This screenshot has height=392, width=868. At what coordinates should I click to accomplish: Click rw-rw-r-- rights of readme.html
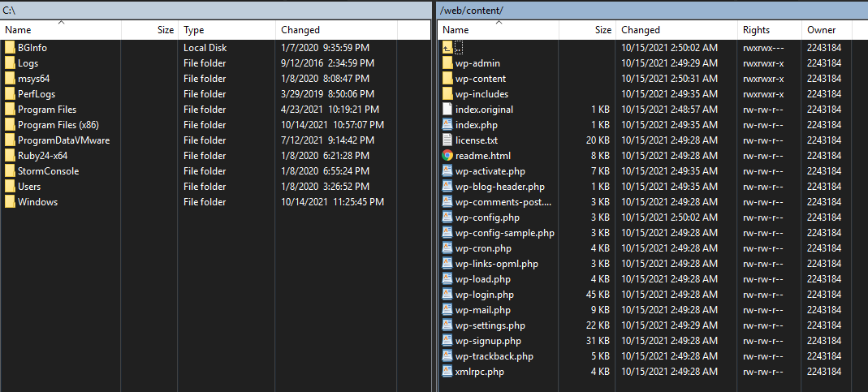[x=763, y=156]
